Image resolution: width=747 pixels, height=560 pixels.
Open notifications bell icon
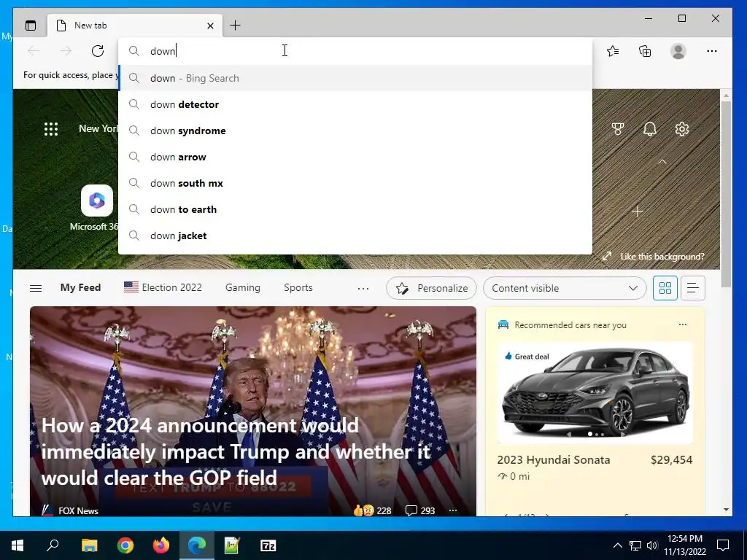(650, 129)
